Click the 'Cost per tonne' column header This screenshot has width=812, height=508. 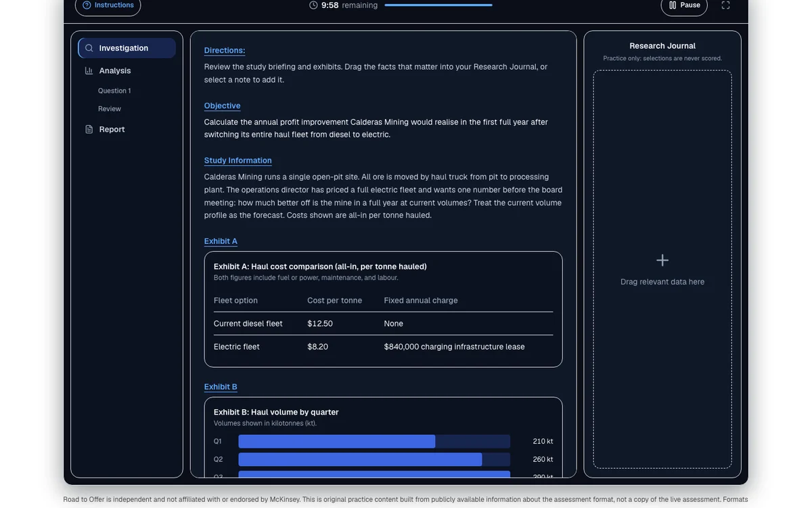point(335,301)
